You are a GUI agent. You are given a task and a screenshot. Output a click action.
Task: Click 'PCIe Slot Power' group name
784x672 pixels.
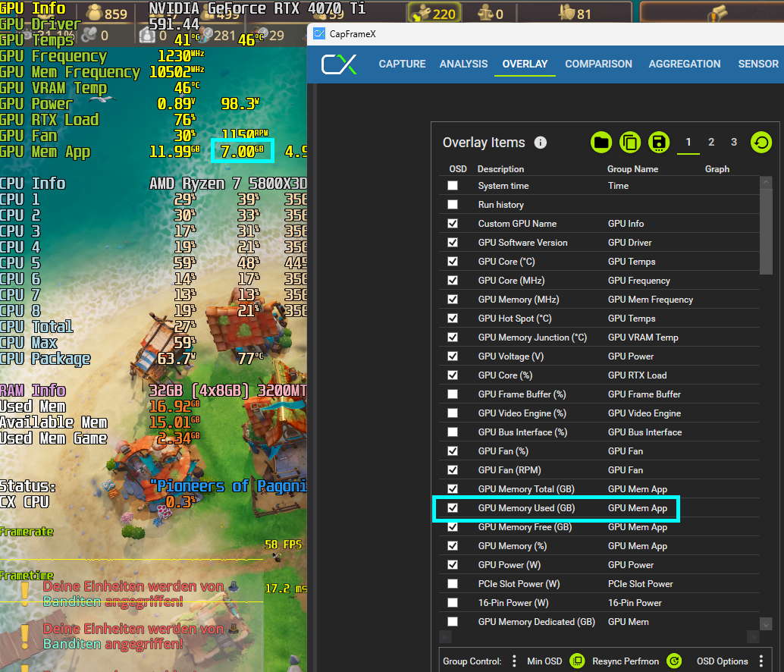click(640, 584)
